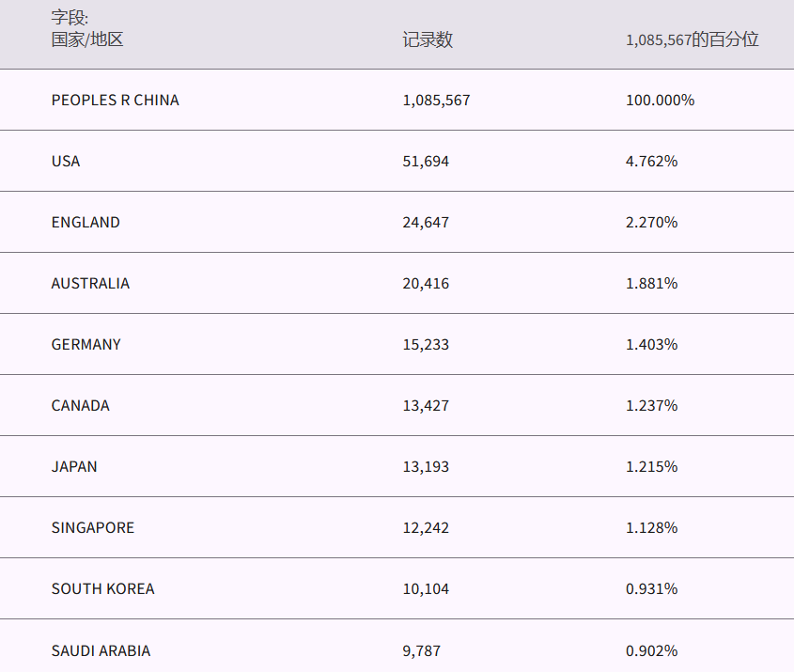Click the 记录数 column header
794x672 pixels.
click(428, 40)
